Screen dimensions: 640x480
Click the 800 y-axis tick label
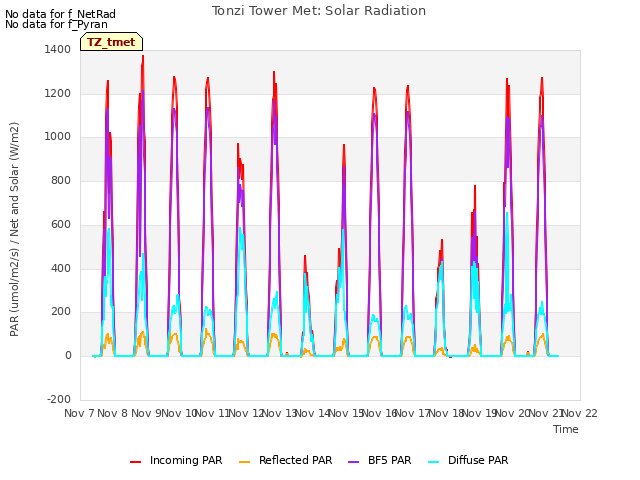61,180
